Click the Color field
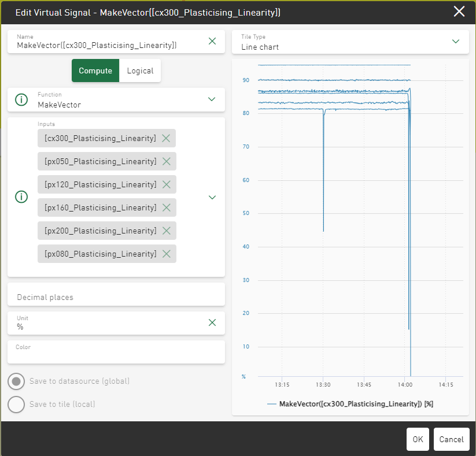This screenshot has width=476, height=456. tap(116, 352)
